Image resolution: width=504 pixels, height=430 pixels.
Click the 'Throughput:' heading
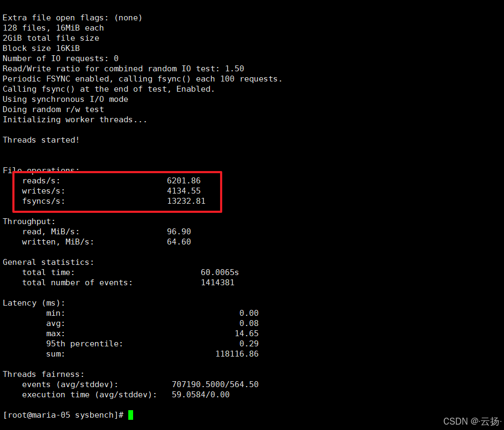click(x=29, y=221)
